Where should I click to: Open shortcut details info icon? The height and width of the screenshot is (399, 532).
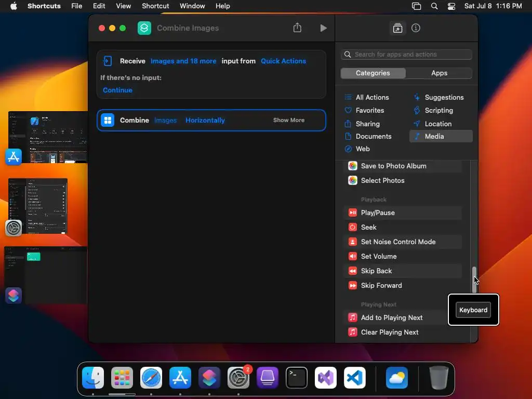tap(416, 28)
